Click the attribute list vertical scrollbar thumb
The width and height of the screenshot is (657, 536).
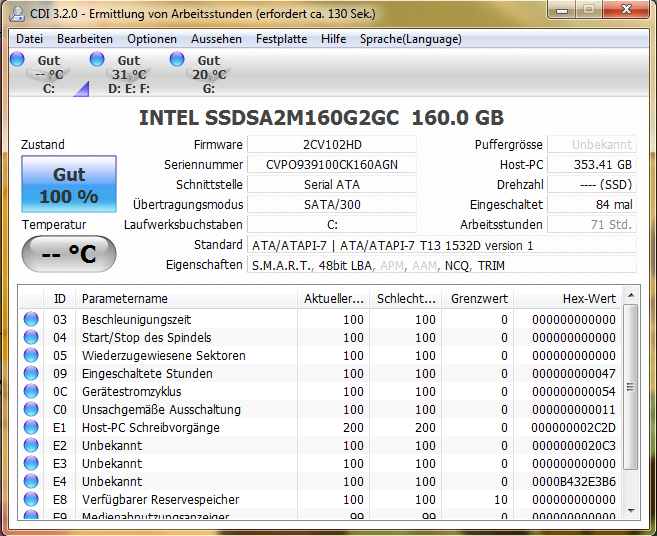[x=631, y=387]
